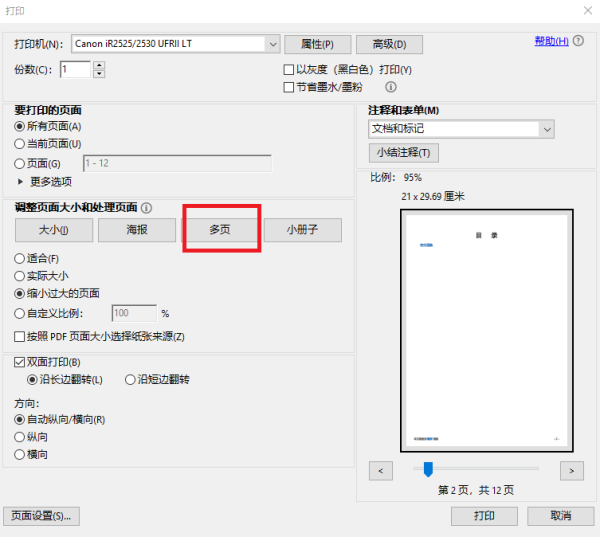The image size is (600, 537).
Task: Decrease the copies count with down arrow
Action: 98,74
